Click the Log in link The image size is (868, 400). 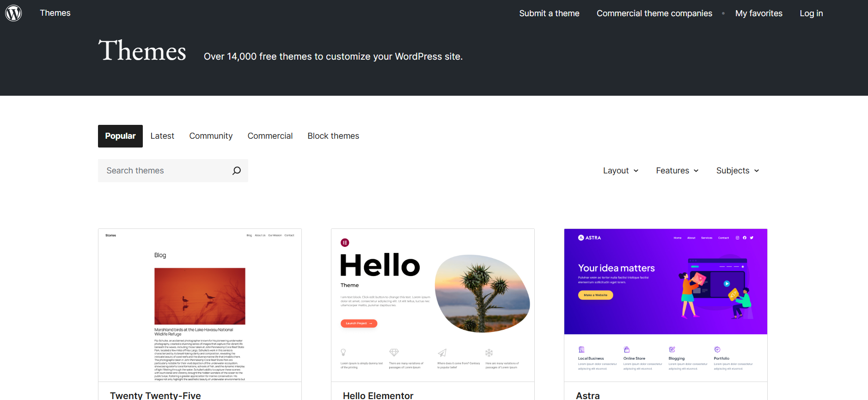(x=811, y=13)
